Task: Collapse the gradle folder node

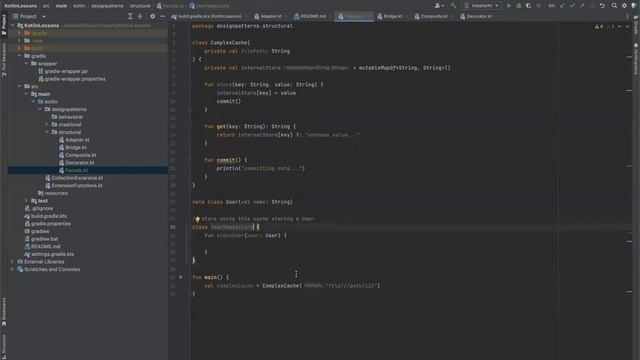Action: (19, 56)
